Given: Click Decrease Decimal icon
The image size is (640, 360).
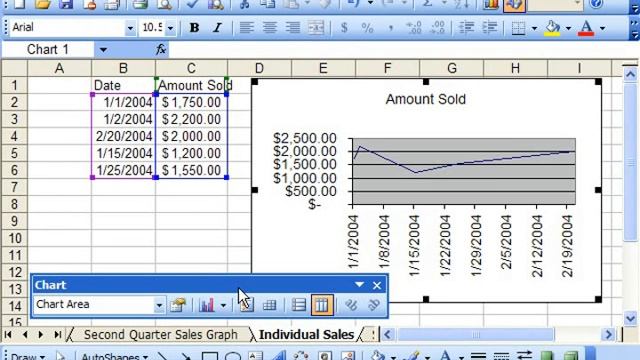Looking at the screenshot, I should 438,28.
